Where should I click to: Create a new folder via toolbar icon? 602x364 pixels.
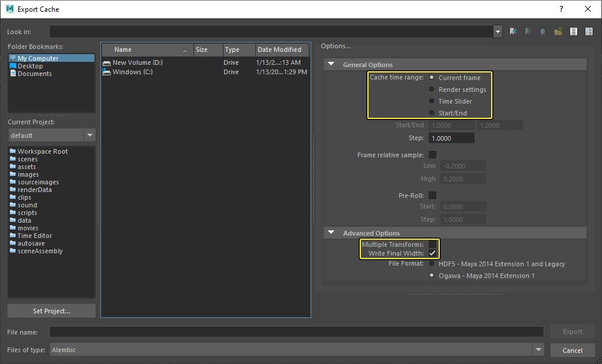[558, 31]
